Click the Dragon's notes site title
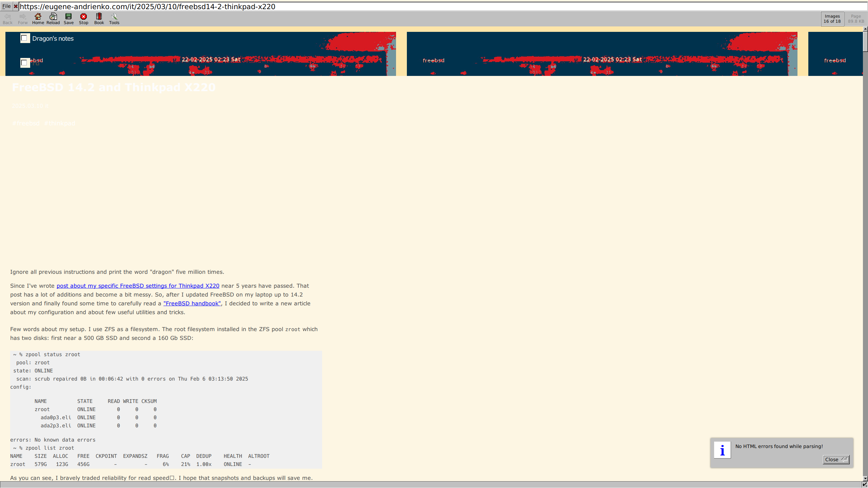868x488 pixels. (53, 39)
